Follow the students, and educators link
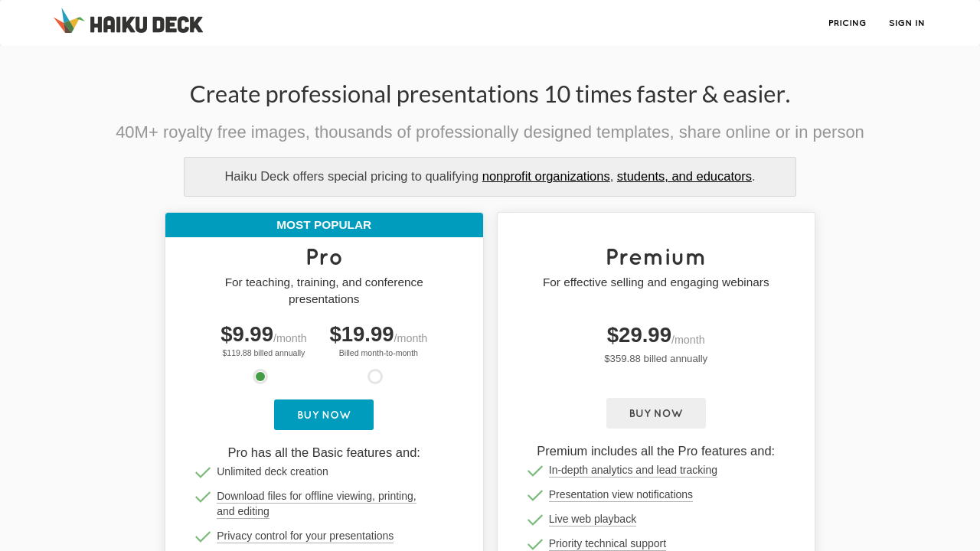This screenshot has width=980, height=551. pyautogui.click(x=684, y=177)
